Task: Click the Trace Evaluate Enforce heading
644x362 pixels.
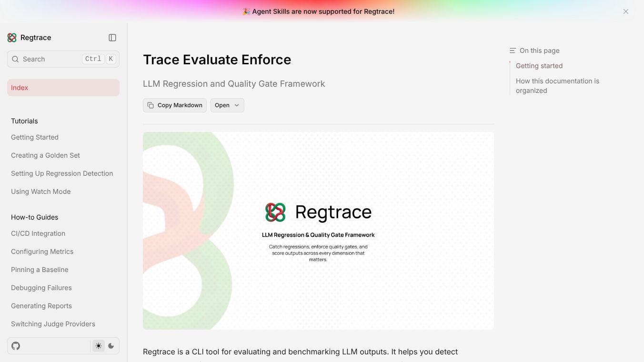Action: coord(217,60)
